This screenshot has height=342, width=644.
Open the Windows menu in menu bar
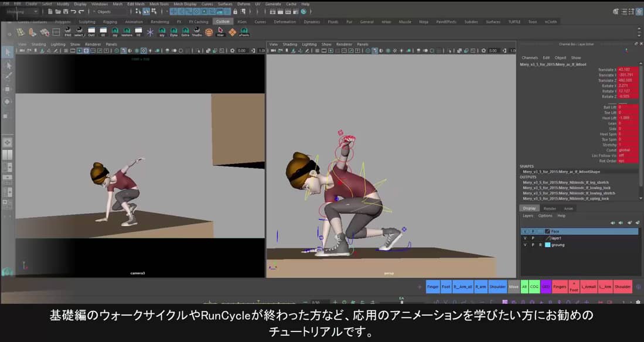pyautogui.click(x=100, y=4)
